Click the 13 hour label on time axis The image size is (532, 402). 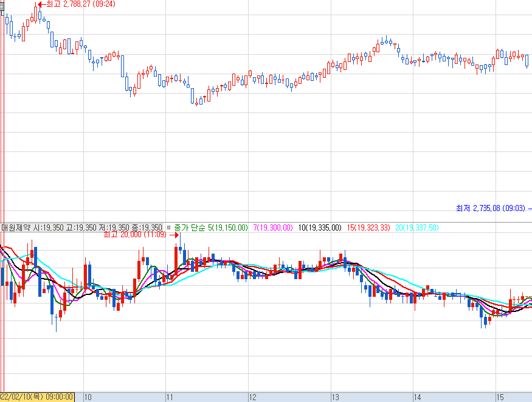335,397
